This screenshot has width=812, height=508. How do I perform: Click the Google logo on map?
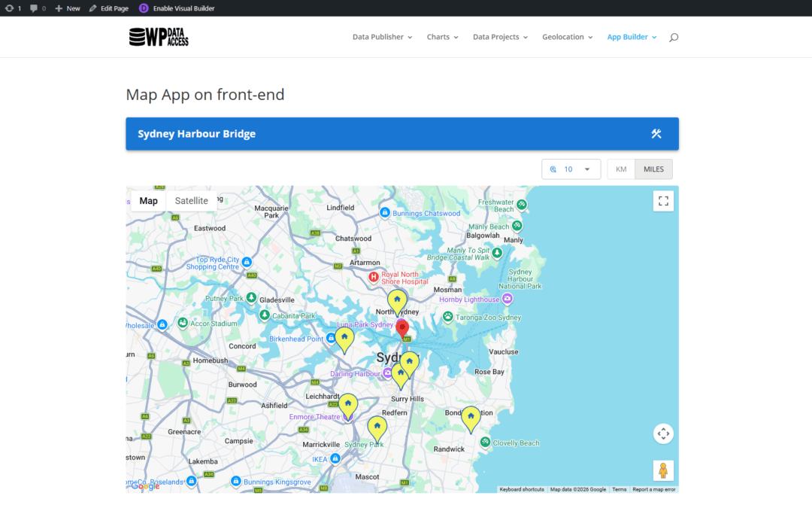point(145,486)
